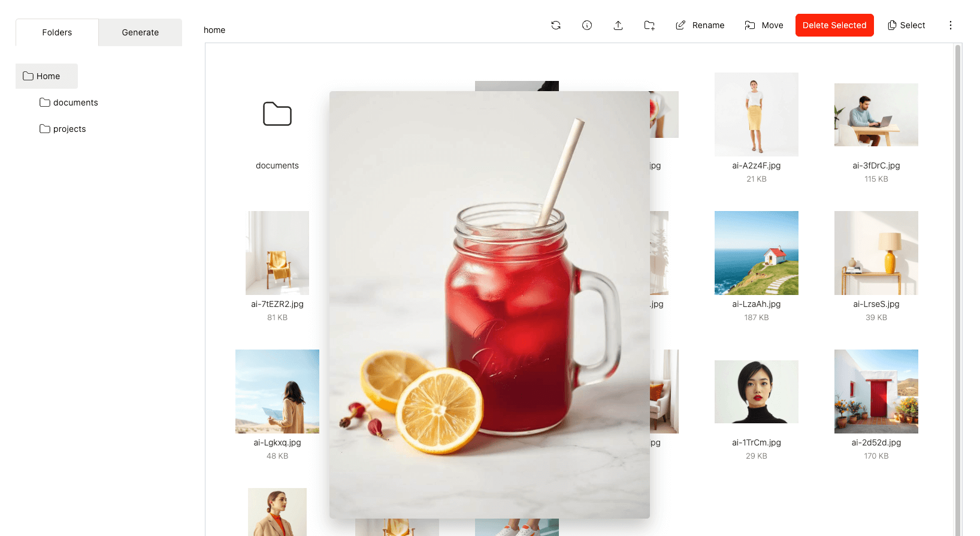Click the upload file icon
This screenshot has width=980, height=536.
pyautogui.click(x=618, y=25)
